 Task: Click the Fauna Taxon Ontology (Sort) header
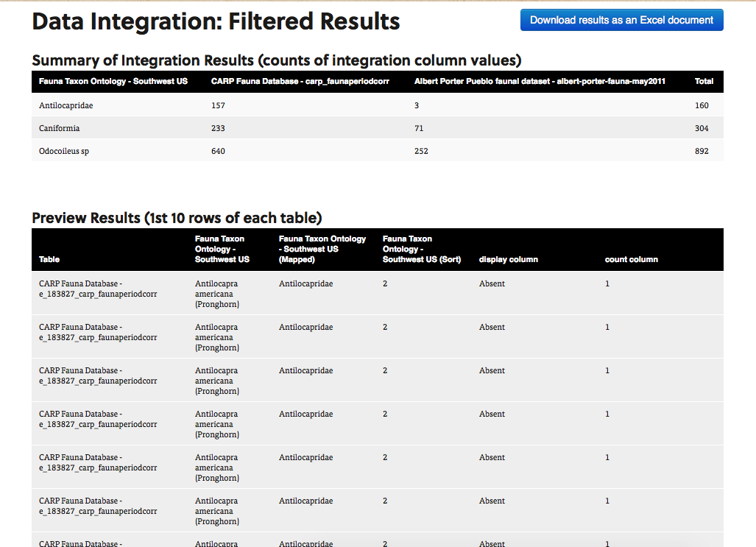pos(421,249)
